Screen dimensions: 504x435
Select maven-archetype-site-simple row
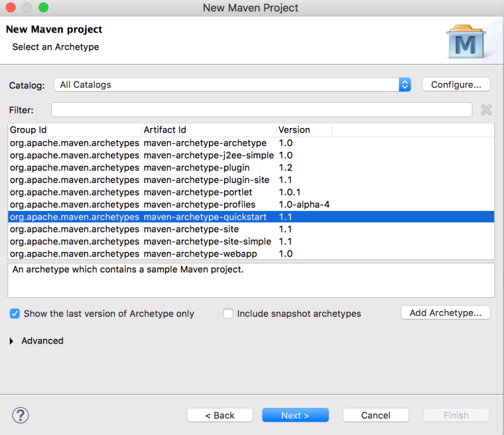(x=251, y=242)
